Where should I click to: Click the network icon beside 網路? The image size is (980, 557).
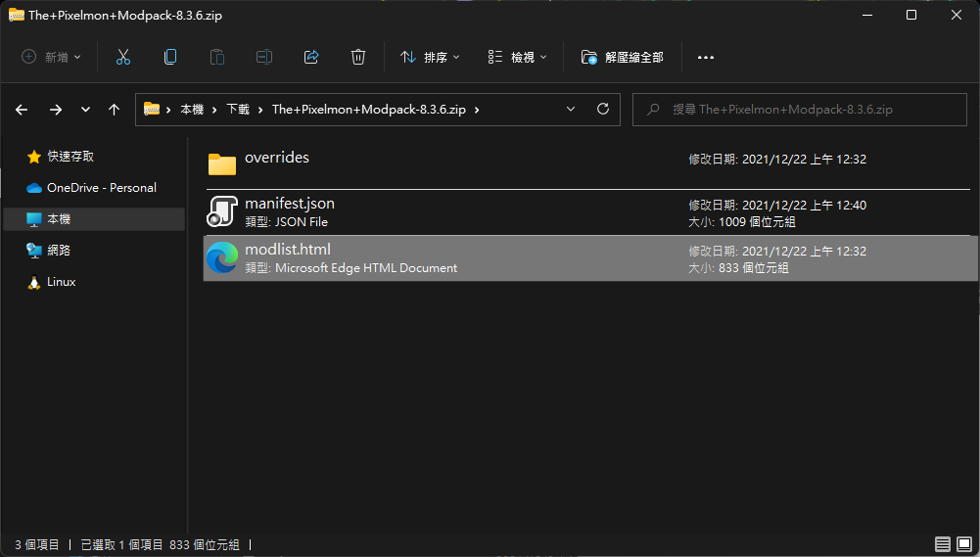coord(33,251)
